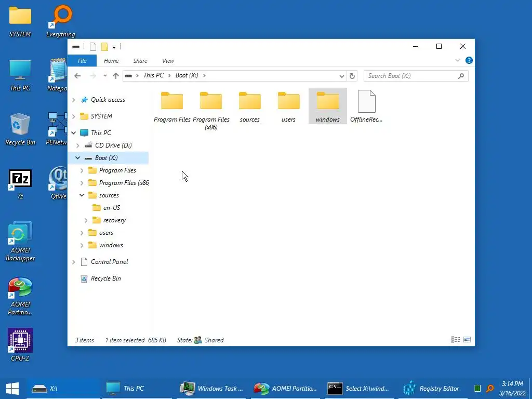The width and height of the screenshot is (532, 399).
Task: Open the Windows Start menu
Action: point(12,389)
